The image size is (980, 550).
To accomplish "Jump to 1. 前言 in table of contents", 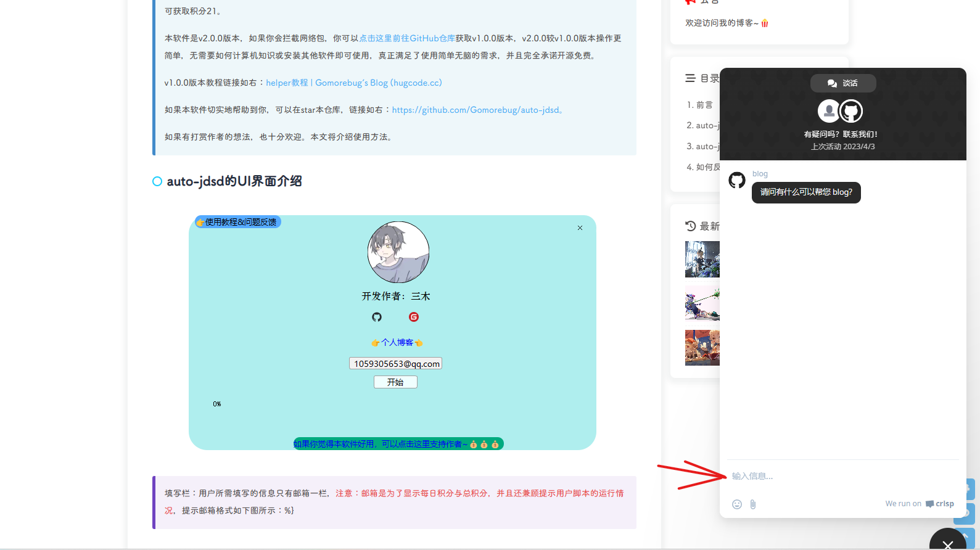I will (700, 105).
